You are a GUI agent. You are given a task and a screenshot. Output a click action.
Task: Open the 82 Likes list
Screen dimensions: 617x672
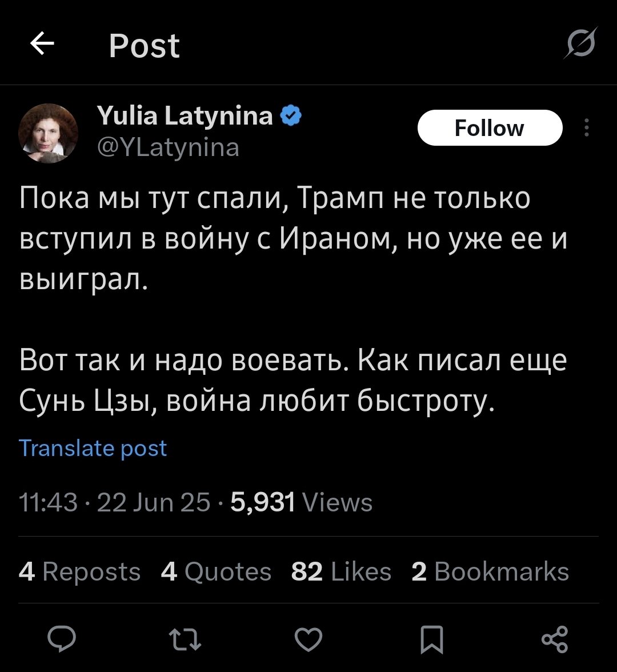click(341, 571)
